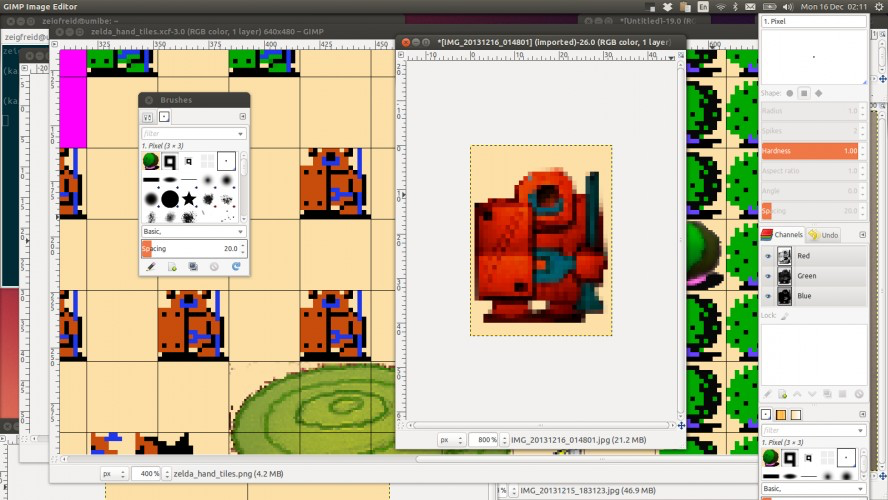Open the px unit selector of zelda_hand_tiles window
Viewport: 888px width, 500px height.
coord(114,474)
